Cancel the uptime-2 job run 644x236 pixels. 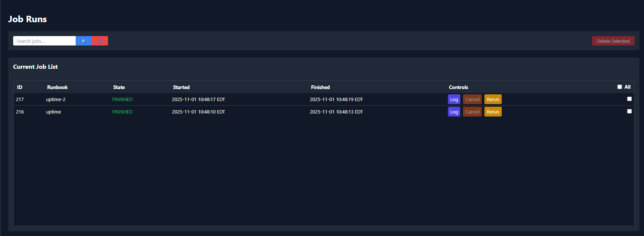[x=472, y=99]
